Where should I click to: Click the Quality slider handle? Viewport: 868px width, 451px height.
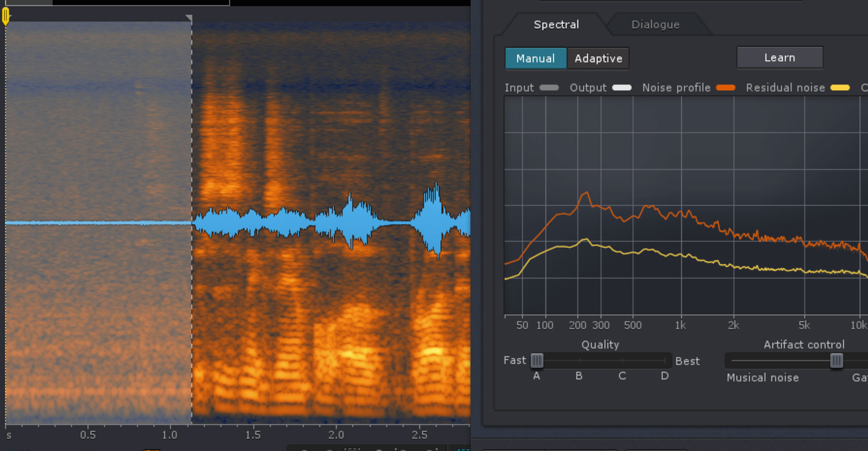point(537,360)
